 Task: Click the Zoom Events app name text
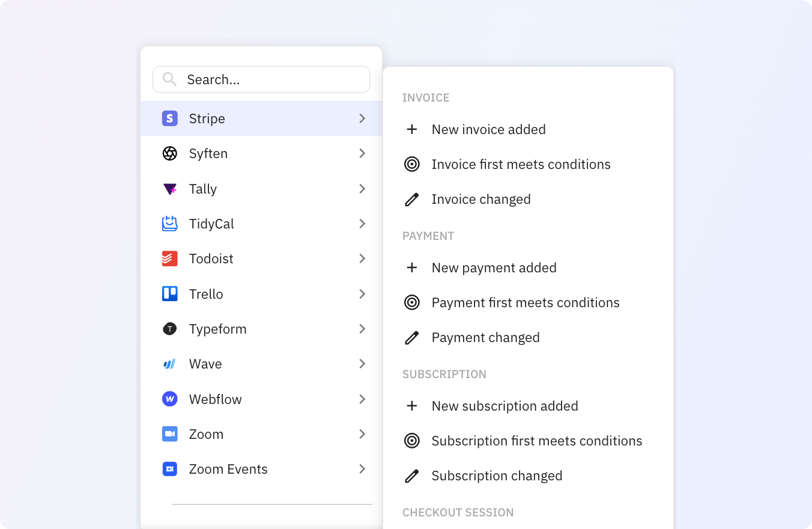(228, 469)
